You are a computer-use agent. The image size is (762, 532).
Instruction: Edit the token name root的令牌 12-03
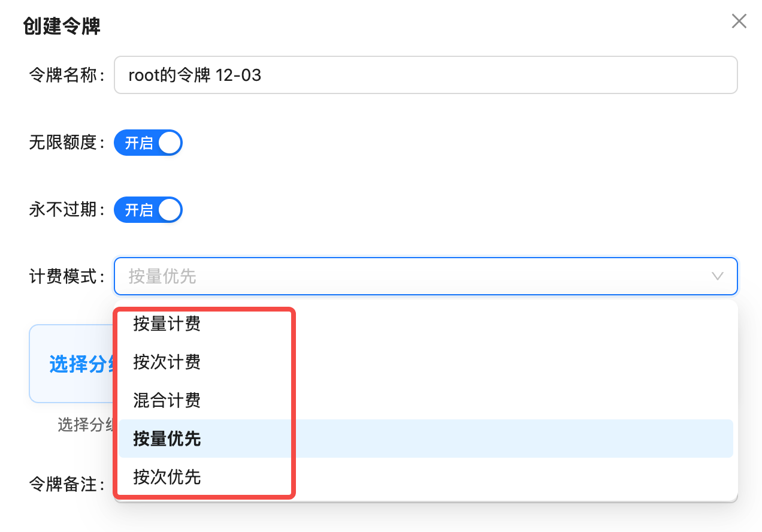click(425, 74)
